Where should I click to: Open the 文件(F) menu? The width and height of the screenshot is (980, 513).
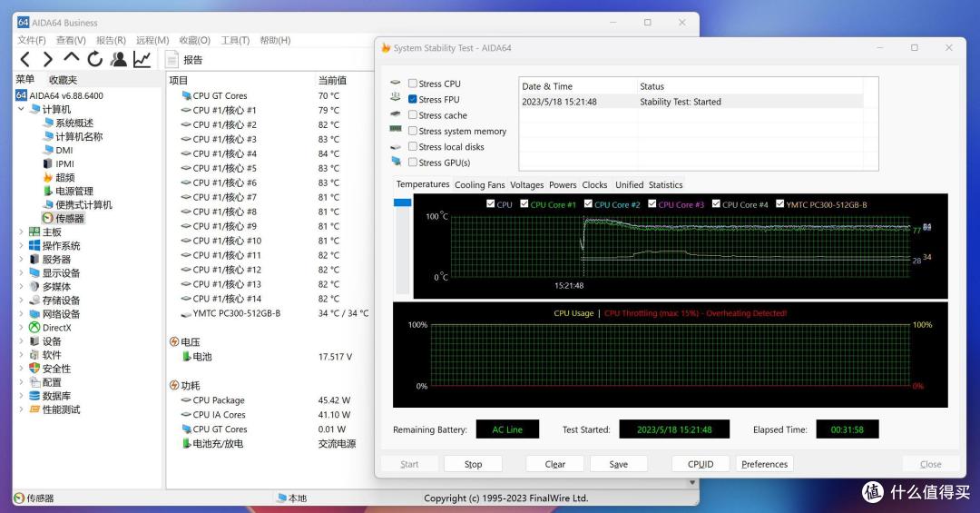tap(31, 40)
